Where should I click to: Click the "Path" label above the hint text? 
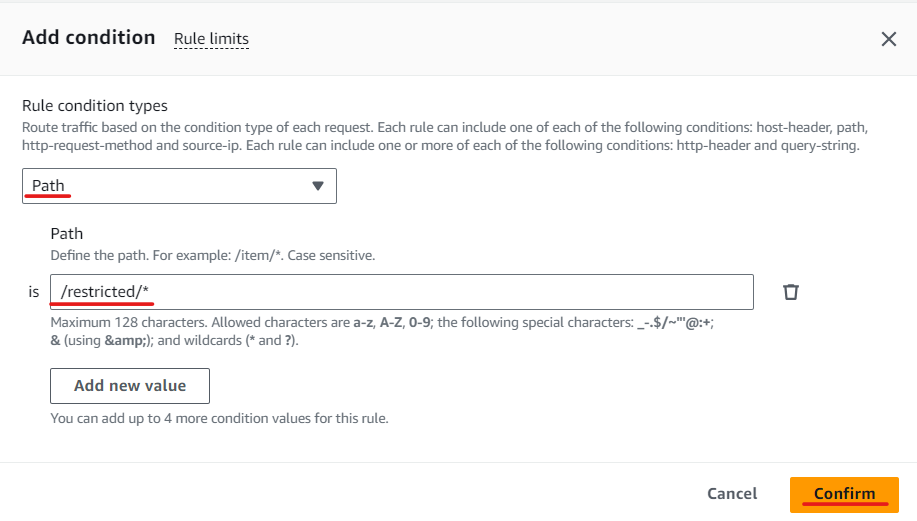(67, 234)
